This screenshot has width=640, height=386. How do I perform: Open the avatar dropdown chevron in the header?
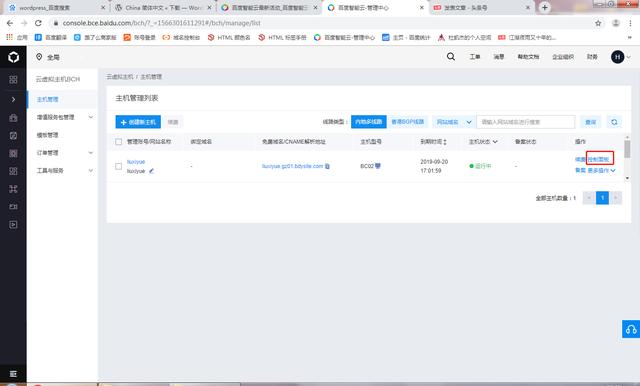point(629,57)
